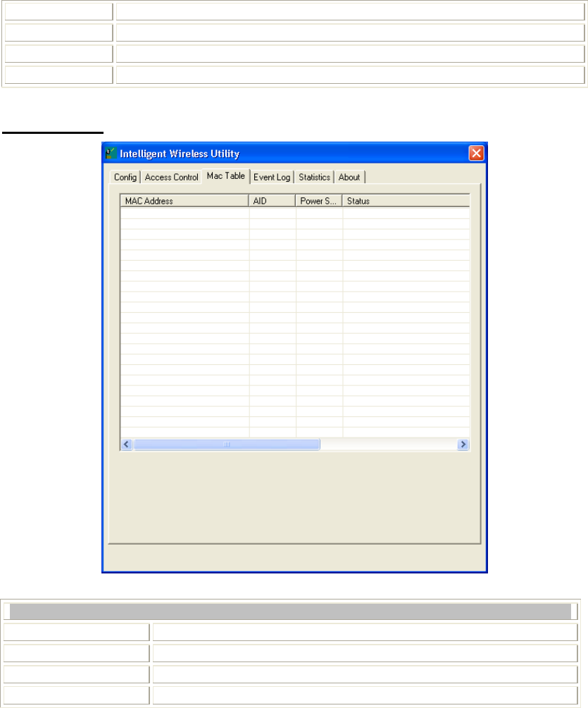Viewport: 588px width, 708px height.
Task: Close the Intelligent Wireless Utility window
Action: [476, 153]
